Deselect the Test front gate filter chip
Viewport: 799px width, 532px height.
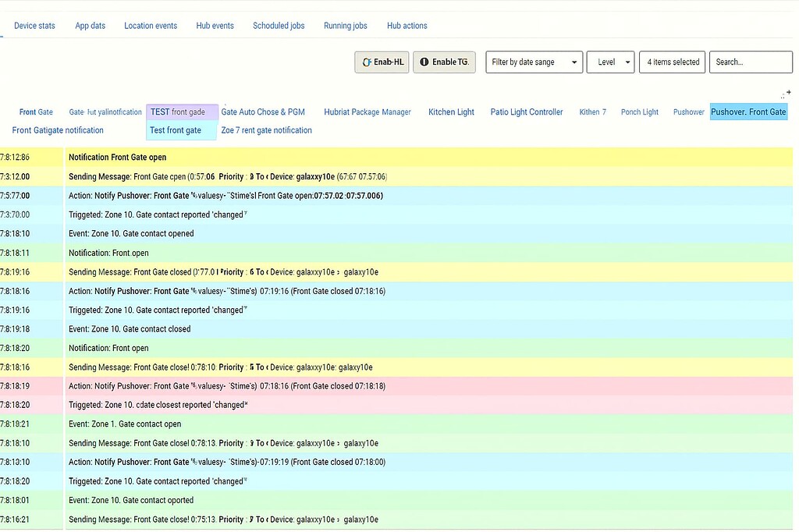pos(181,129)
